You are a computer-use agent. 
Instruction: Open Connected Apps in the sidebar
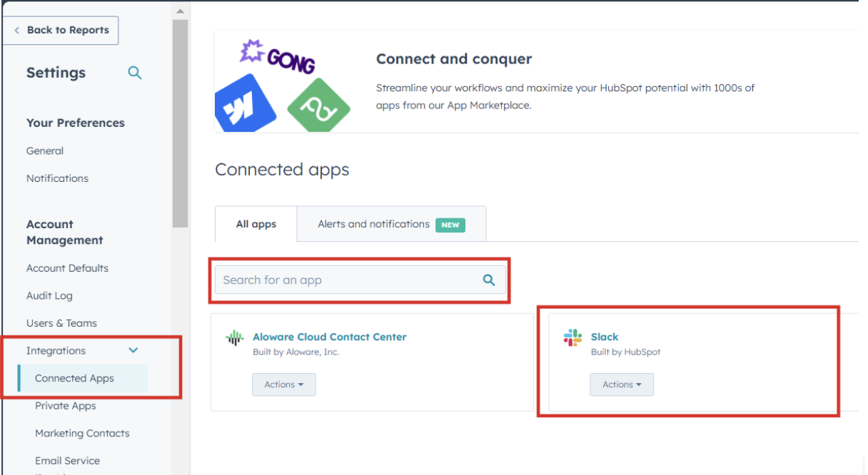click(x=74, y=378)
